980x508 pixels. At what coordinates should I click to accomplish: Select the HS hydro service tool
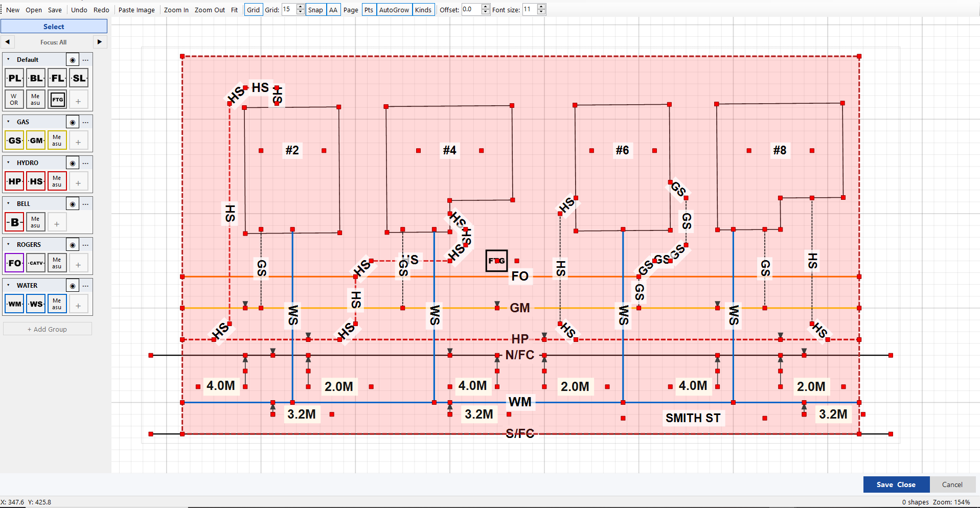36,181
